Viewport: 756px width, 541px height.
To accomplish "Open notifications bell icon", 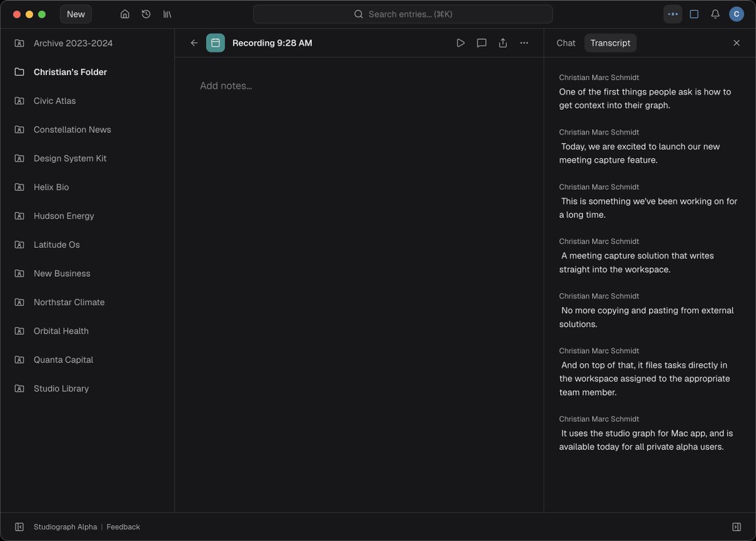I will click(x=715, y=14).
